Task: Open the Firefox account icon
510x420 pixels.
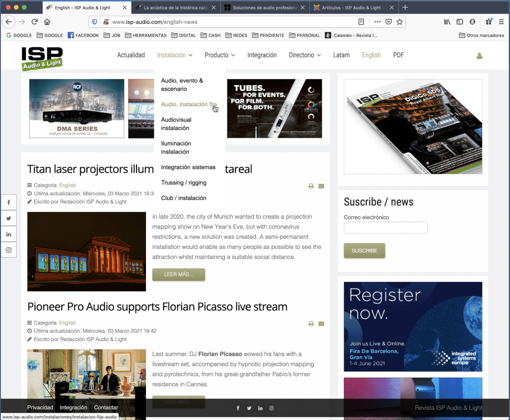Action: 472,22
